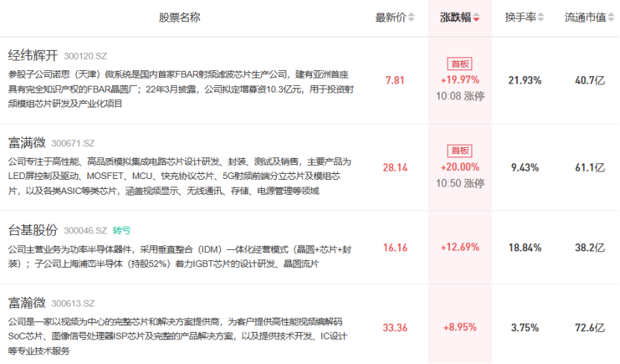Click turnover rate 9.43%

(x=525, y=168)
